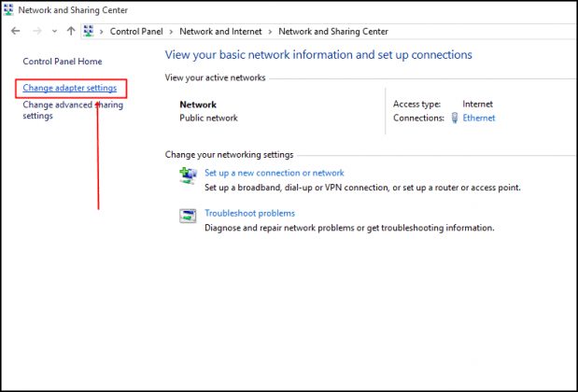
Task: Go to Control Panel in breadcrumb
Action: pos(136,31)
